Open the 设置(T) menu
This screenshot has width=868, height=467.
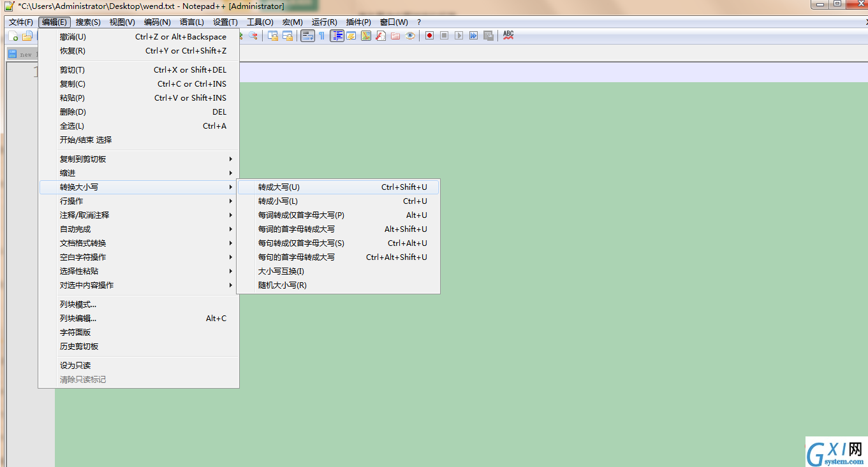[x=225, y=22]
